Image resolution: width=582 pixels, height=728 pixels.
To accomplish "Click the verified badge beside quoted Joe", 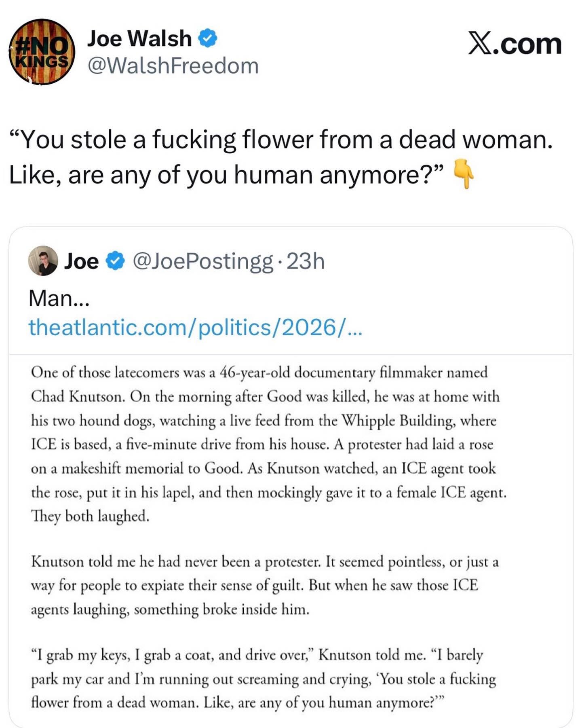I will 115,261.
